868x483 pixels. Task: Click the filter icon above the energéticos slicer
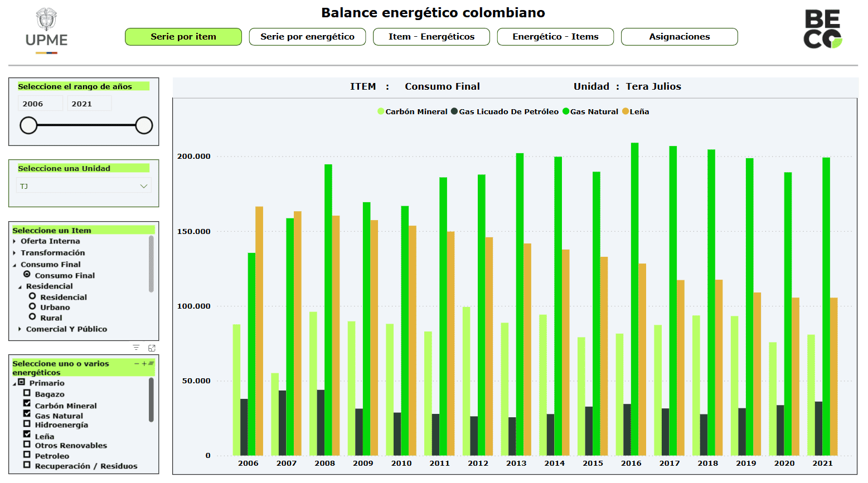pos(136,348)
